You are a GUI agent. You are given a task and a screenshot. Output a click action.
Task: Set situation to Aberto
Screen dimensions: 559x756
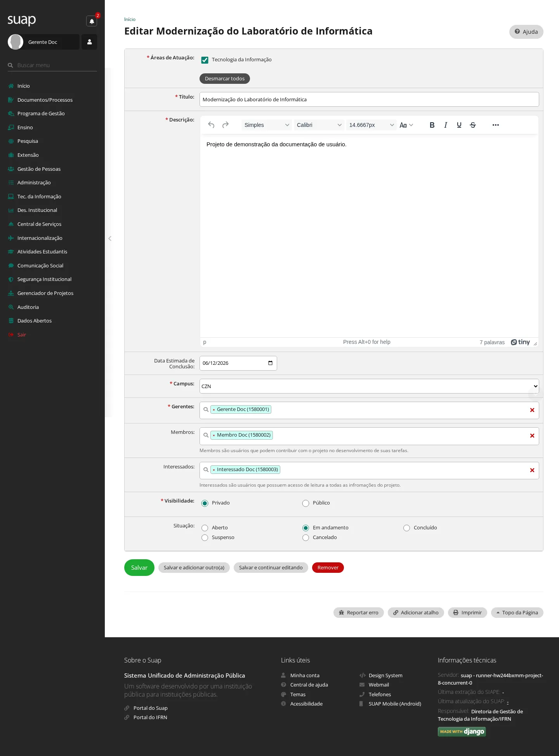pos(205,528)
